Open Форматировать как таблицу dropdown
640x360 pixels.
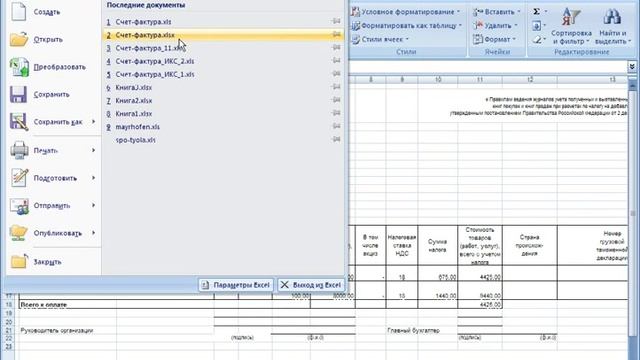click(x=407, y=26)
